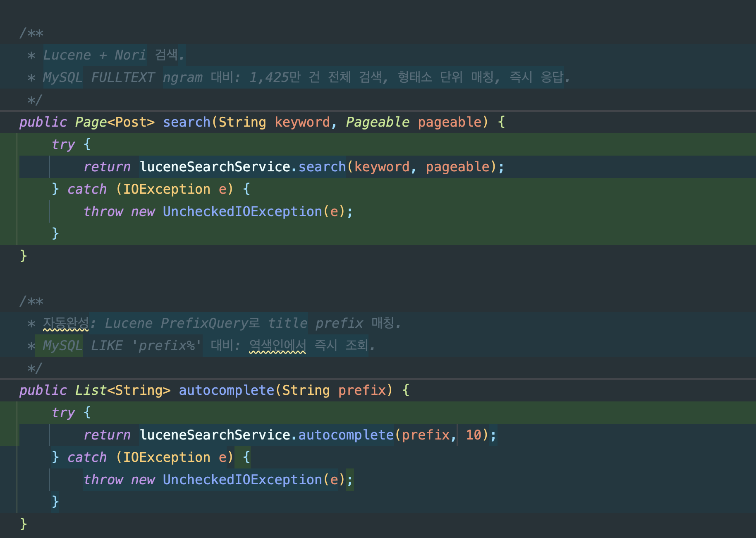Click PrefixQuery in the autocomplete doc comment

point(205,323)
